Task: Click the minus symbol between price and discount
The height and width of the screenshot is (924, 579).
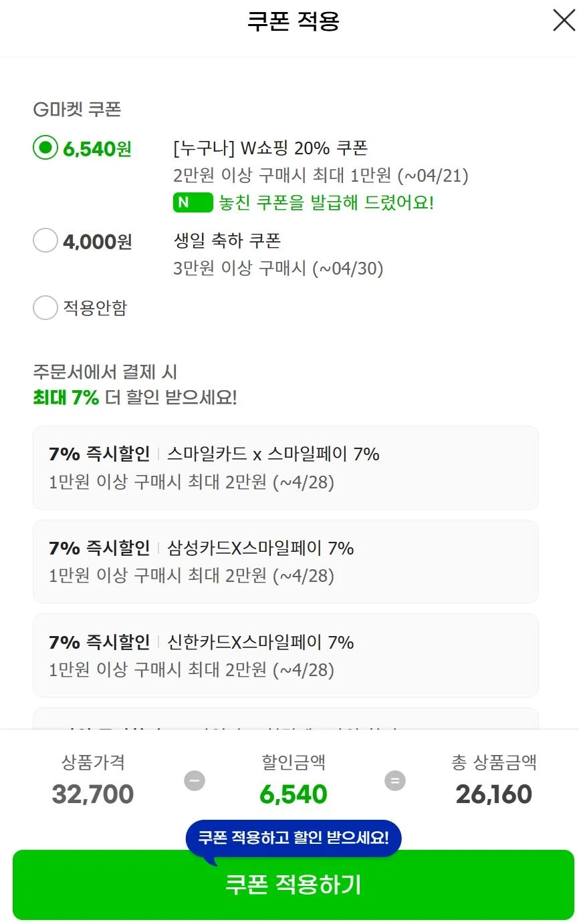Action: 195,780
